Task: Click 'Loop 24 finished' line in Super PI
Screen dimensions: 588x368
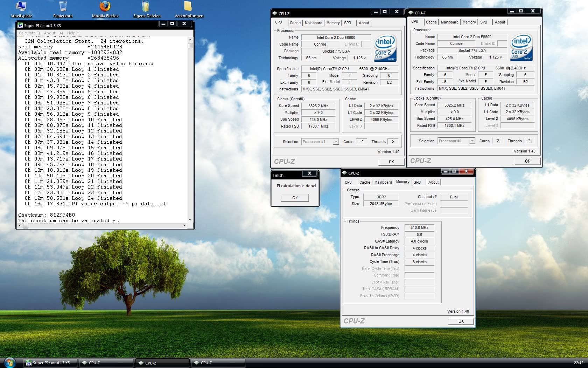Action: coord(73,198)
